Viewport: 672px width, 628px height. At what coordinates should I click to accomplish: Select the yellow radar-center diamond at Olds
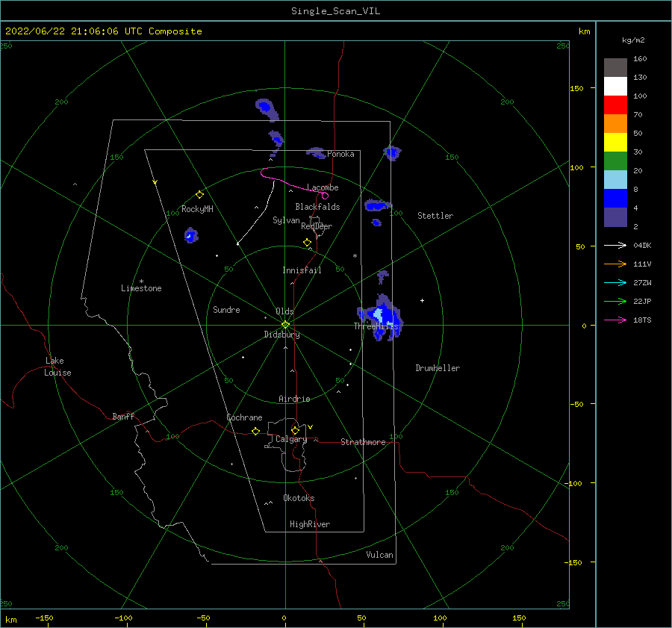coord(285,325)
